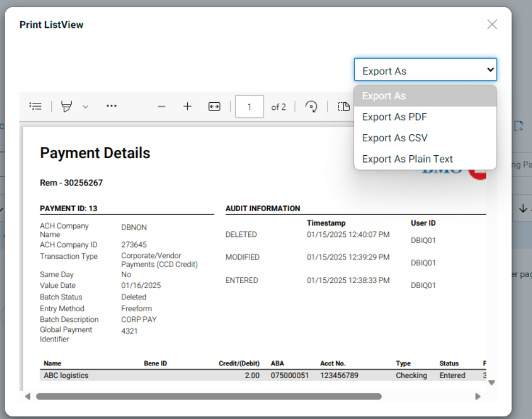Viewport: 532px width, 419px height.
Task: Click the scroll left arrow
Action: (x=28, y=396)
